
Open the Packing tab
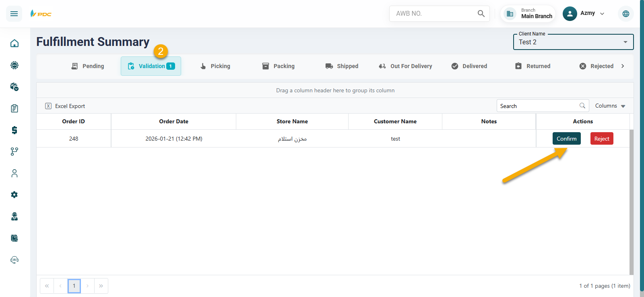(x=278, y=66)
